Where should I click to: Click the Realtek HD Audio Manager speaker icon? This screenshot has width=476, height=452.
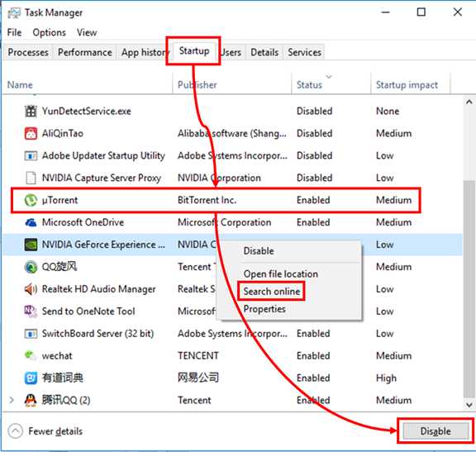[31, 289]
